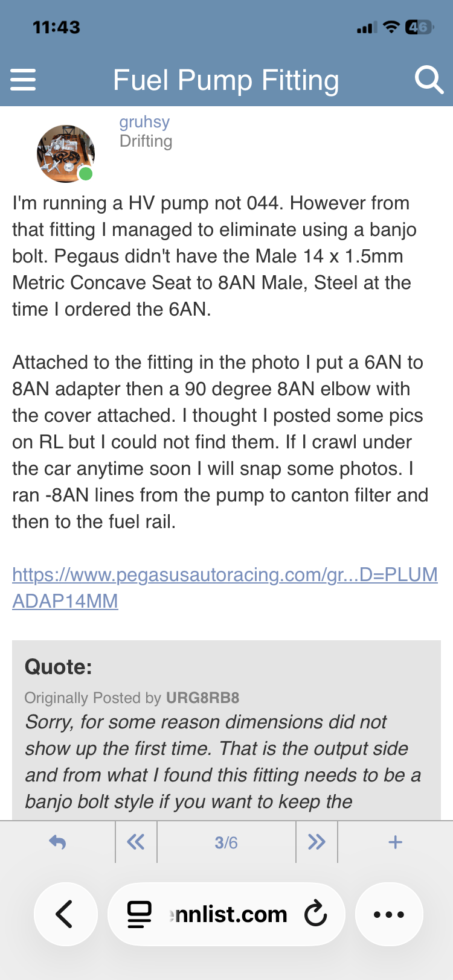Go to next thread page
Screen dimensions: 453x980
pyautogui.click(x=316, y=842)
